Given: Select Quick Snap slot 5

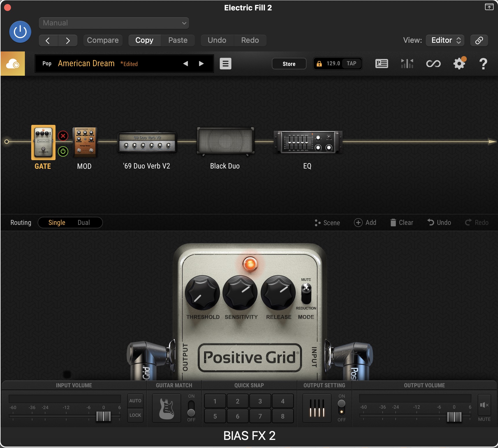Looking at the screenshot, I should pos(215,416).
